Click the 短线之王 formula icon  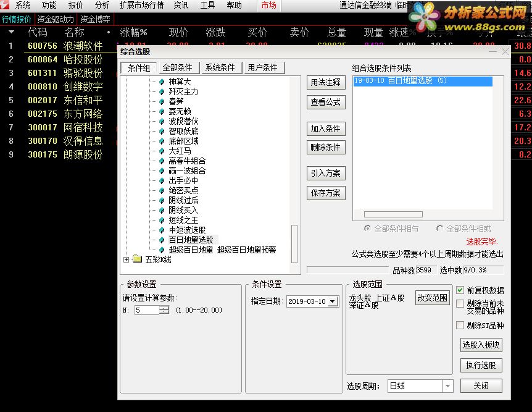[162, 220]
